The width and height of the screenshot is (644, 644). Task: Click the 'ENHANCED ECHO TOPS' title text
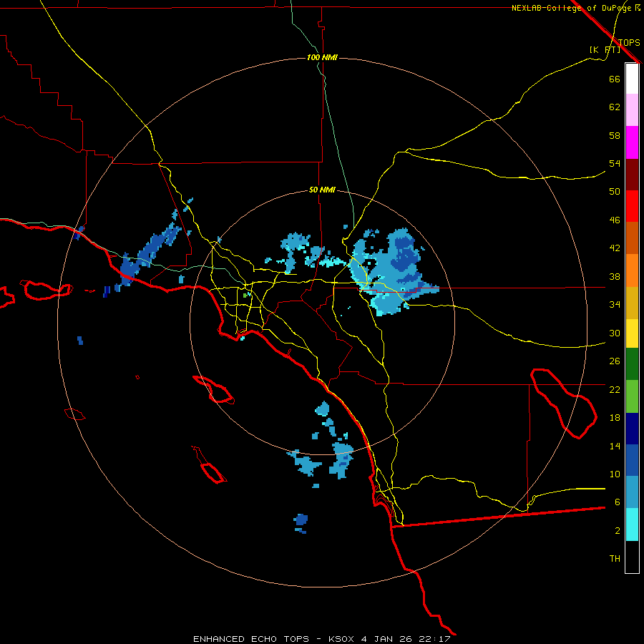click(x=251, y=639)
